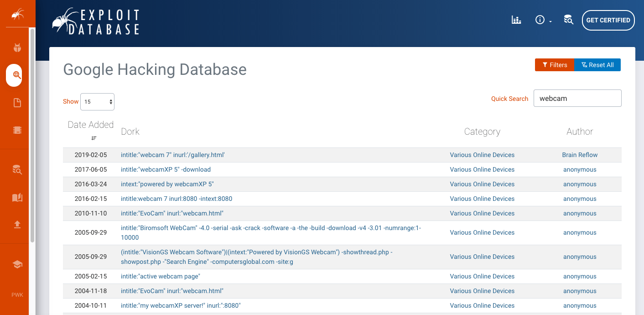Open the PWK link in the sidebar
This screenshot has width=644, height=315.
tap(17, 295)
